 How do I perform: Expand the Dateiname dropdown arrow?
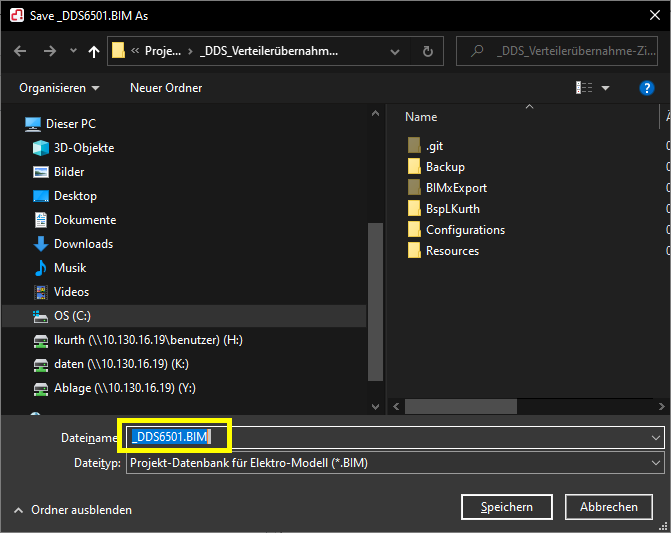(656, 438)
